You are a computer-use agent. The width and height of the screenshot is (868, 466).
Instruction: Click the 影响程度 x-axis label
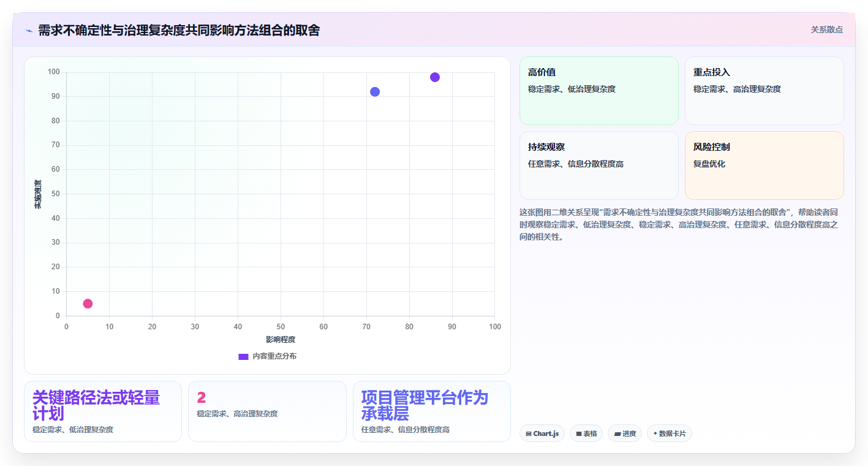(x=281, y=340)
